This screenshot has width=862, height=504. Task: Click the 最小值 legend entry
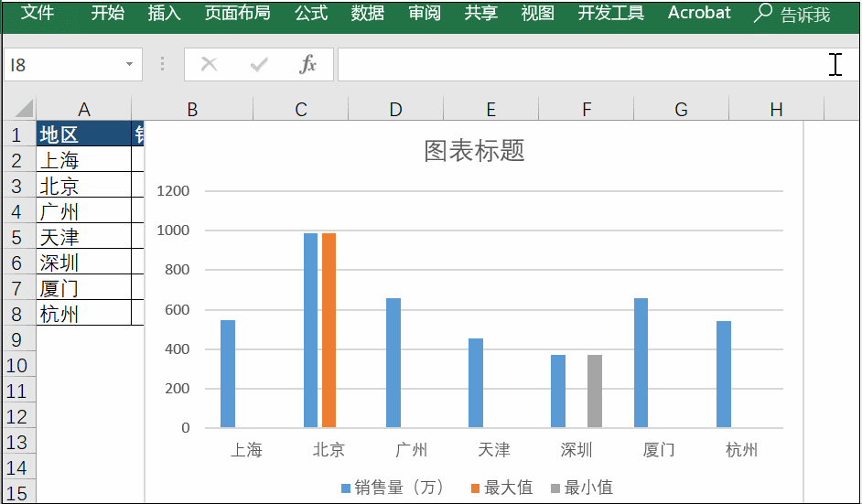[x=582, y=488]
